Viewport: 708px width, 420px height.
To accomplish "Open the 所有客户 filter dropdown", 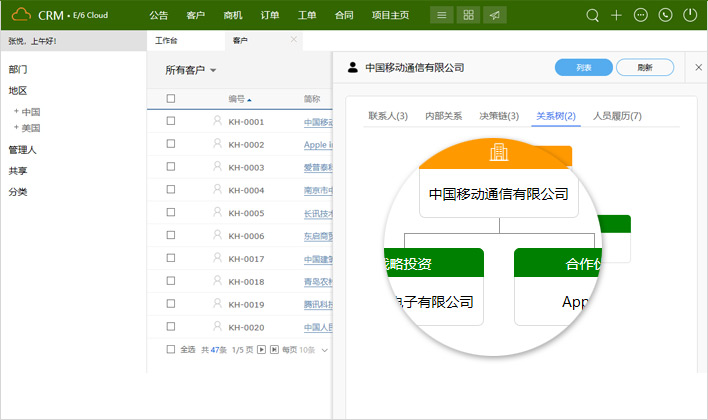I will coord(191,70).
